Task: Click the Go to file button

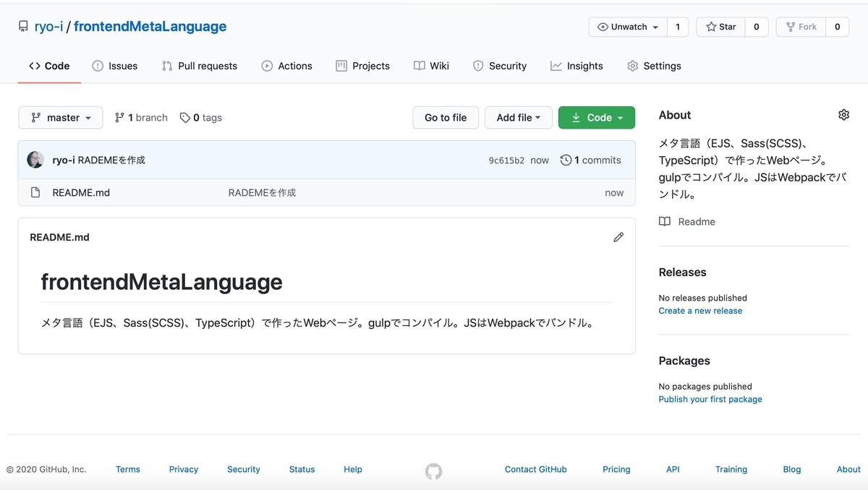Action: click(446, 118)
